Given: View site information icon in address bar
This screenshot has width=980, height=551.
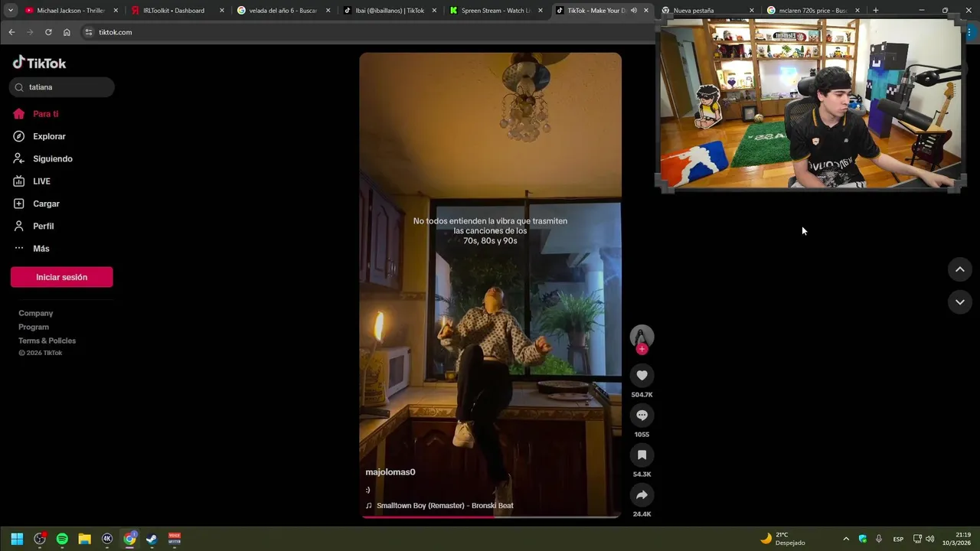Looking at the screenshot, I should [88, 32].
